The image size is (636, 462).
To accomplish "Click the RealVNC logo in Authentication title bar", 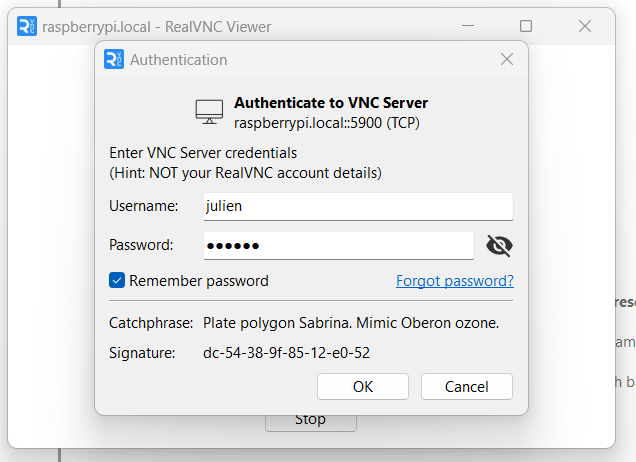I will click(x=114, y=59).
